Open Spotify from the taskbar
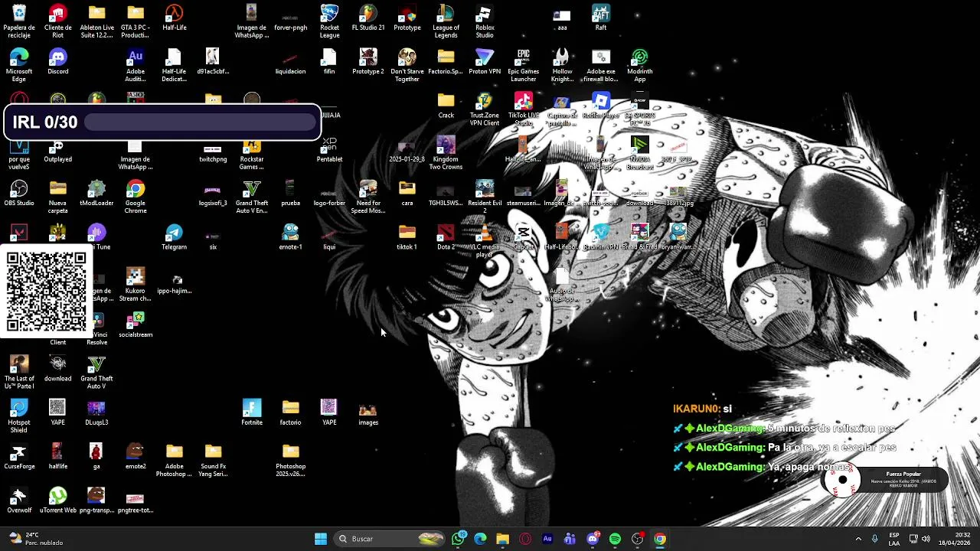980x551 pixels. click(615, 539)
